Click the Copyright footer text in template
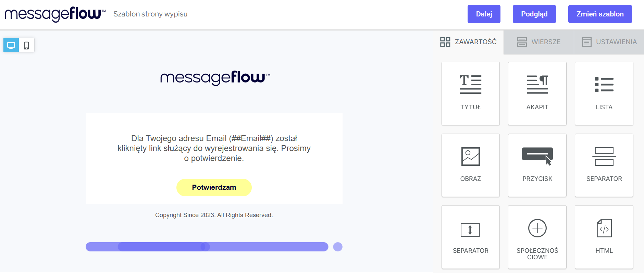Image resolution: width=644 pixels, height=273 pixels. click(214, 215)
